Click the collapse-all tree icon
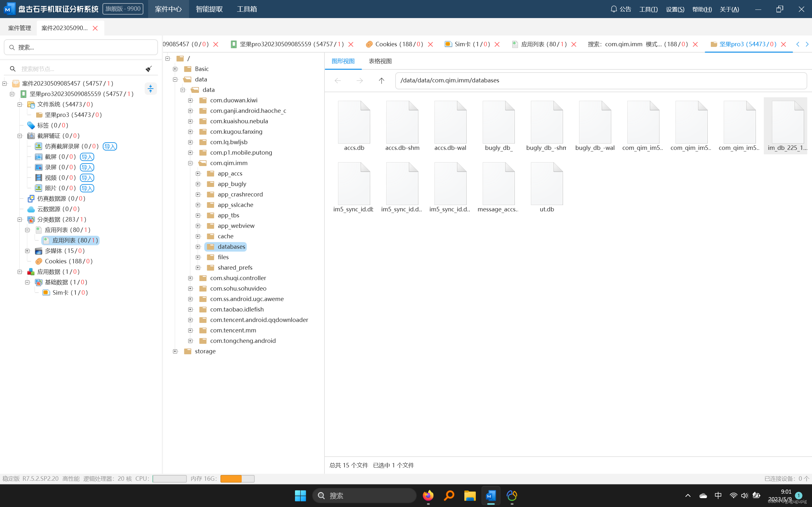 (151, 88)
